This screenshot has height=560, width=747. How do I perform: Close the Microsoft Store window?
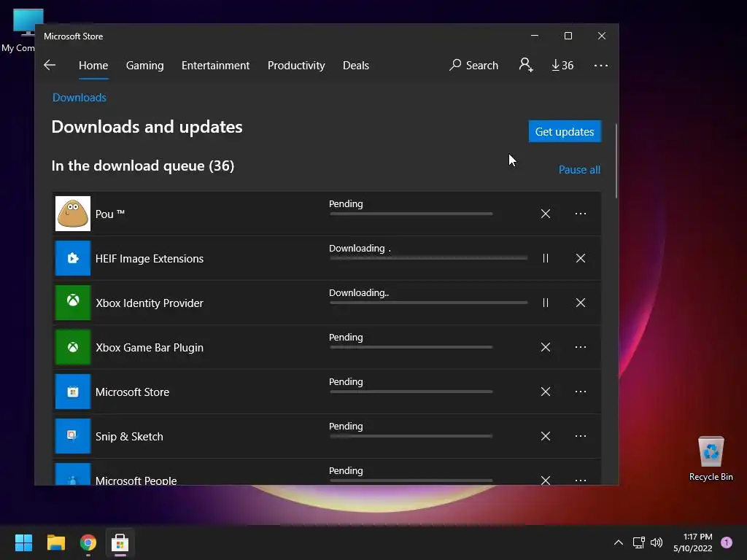tap(602, 36)
